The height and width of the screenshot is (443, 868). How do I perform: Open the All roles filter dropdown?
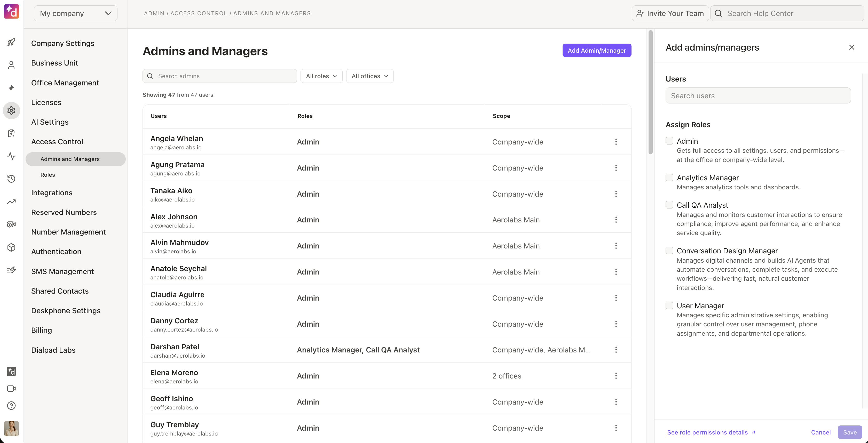(321, 76)
